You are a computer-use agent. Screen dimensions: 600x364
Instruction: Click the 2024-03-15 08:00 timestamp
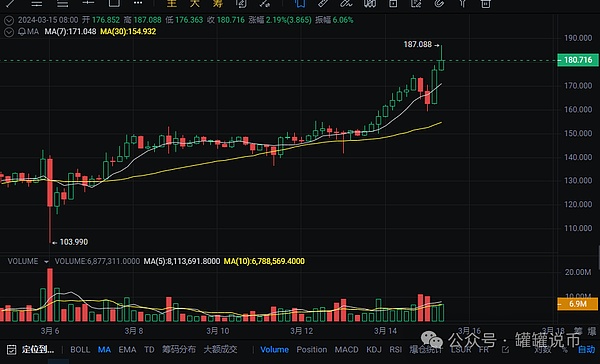coord(48,20)
